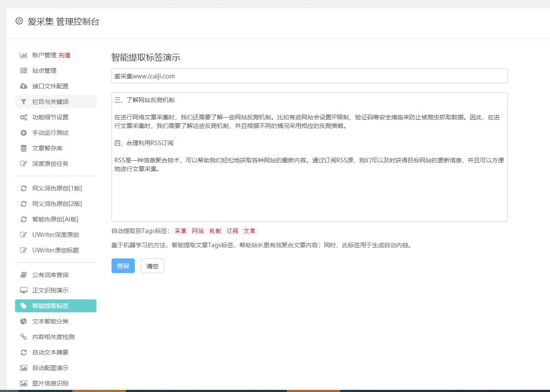Click the red 充值 recharge link
550x392 pixels.
65,55
